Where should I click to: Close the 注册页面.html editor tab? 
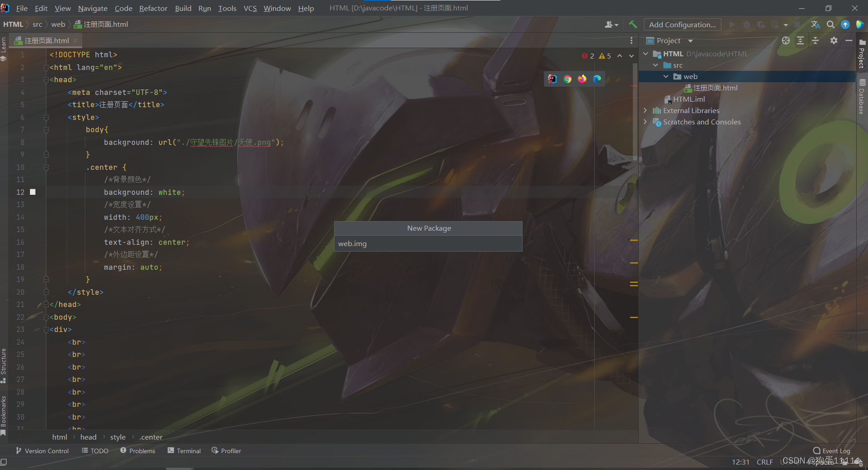pos(75,40)
